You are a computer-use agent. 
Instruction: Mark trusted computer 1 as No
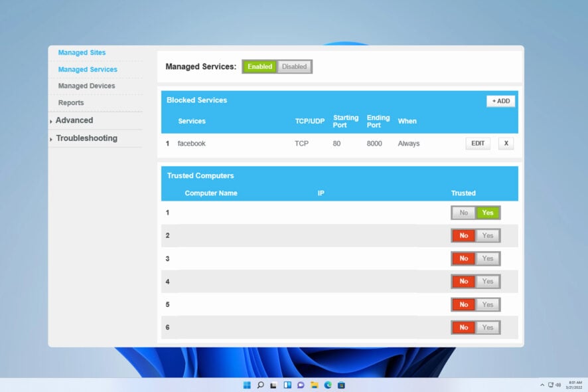[x=463, y=213]
